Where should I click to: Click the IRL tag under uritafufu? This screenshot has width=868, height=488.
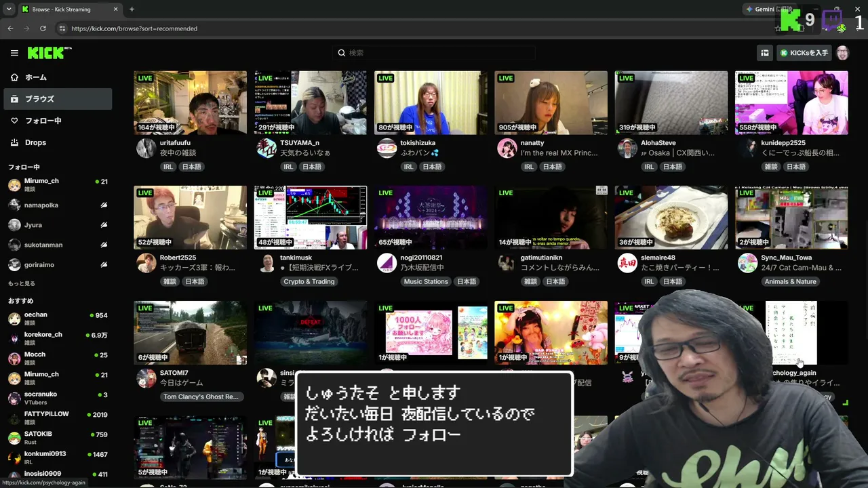pos(167,167)
